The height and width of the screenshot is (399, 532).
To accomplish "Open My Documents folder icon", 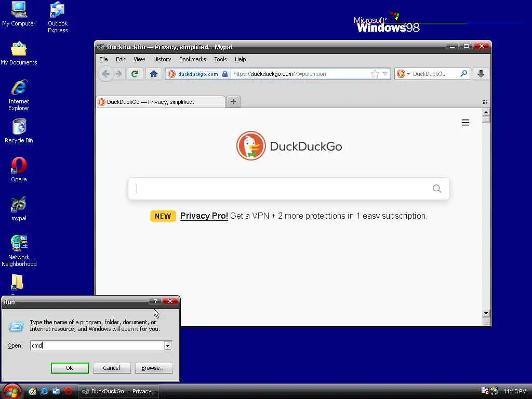I will click(19, 54).
